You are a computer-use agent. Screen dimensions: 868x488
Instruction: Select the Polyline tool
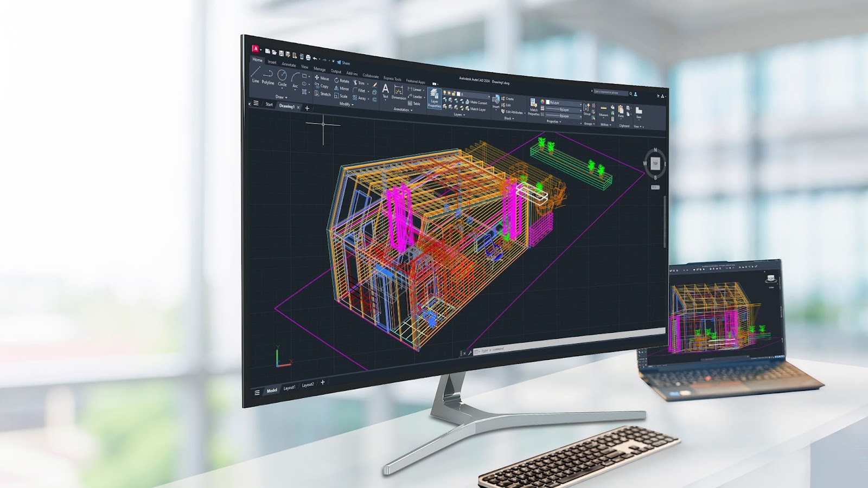tap(268, 77)
